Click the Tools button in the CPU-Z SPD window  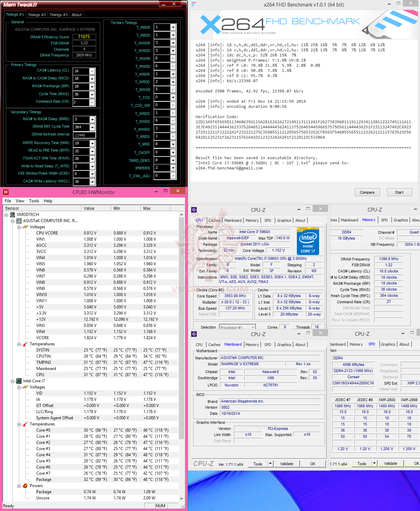362,464
